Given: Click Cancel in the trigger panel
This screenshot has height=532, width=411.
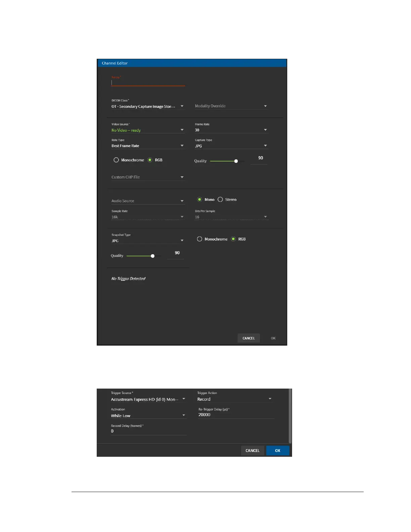Looking at the screenshot, I should [x=253, y=451].
